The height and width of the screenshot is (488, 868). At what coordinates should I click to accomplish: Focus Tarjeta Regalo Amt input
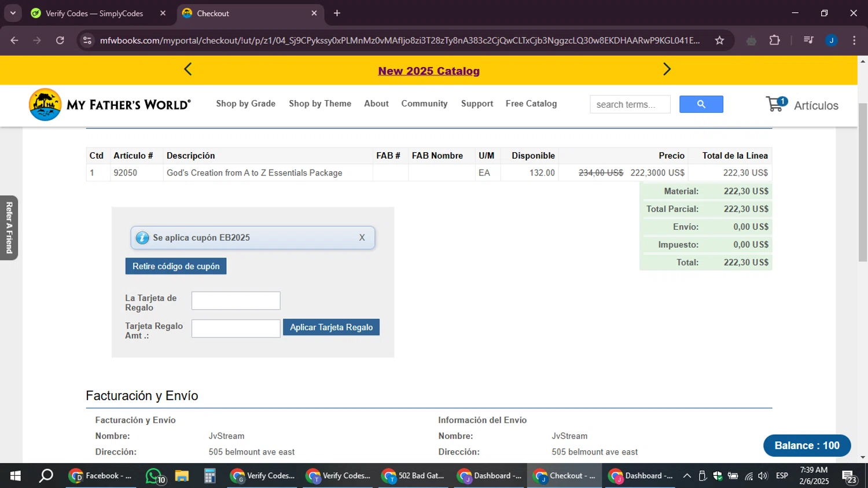pyautogui.click(x=236, y=328)
